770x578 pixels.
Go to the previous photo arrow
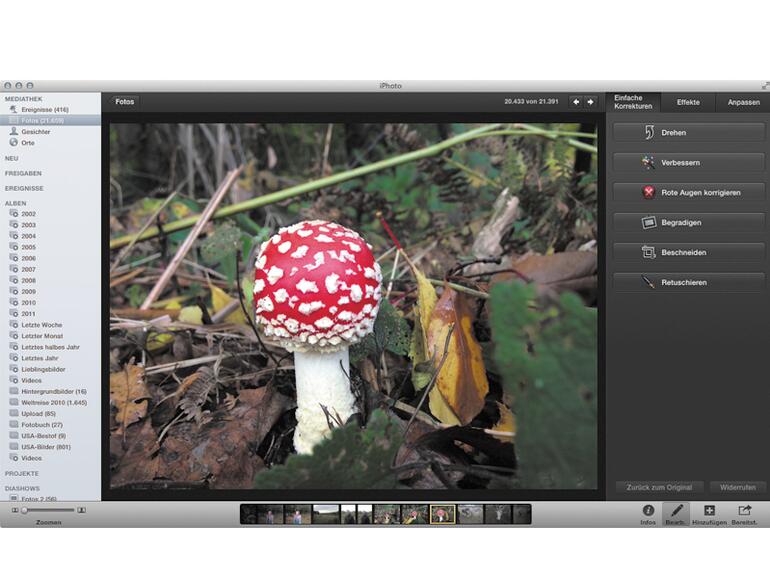pyautogui.click(x=576, y=102)
